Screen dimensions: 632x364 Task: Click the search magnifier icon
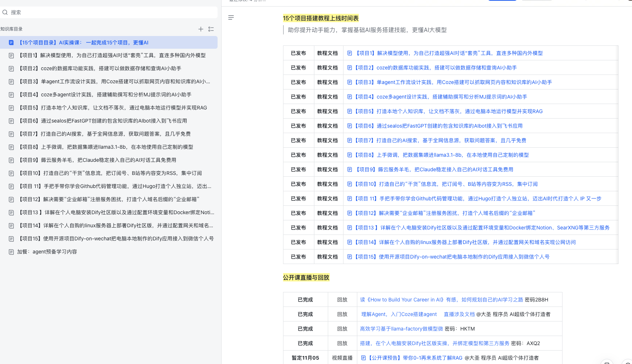5,12
